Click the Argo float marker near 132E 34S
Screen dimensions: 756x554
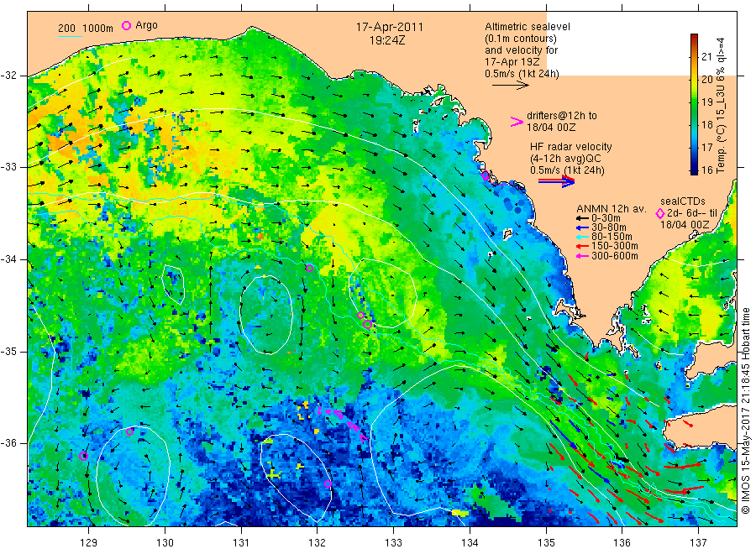click(309, 269)
